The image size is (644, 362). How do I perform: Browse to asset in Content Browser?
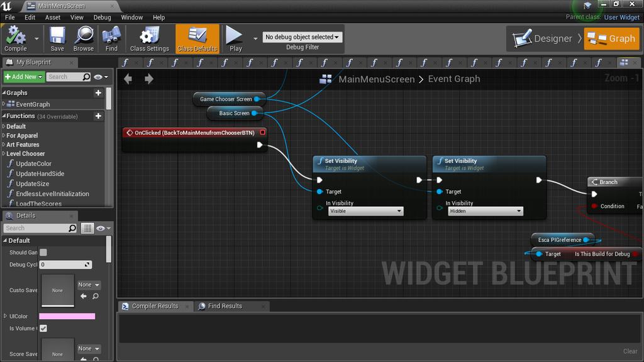tap(84, 39)
